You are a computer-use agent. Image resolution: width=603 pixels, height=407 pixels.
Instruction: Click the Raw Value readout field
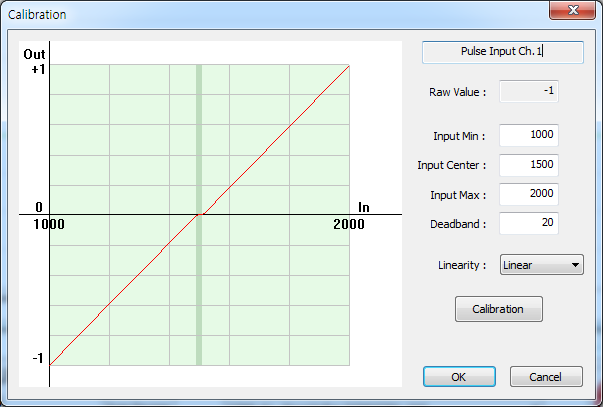click(x=529, y=91)
